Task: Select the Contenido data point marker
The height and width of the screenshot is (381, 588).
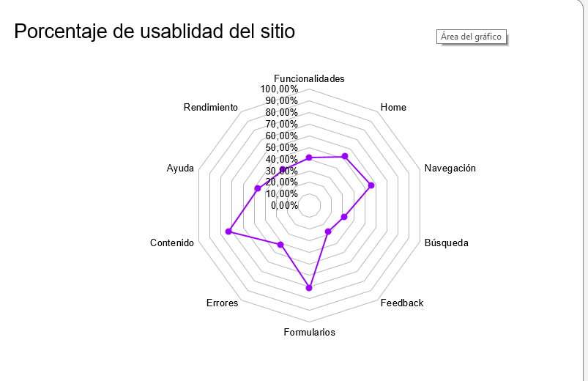Action: coord(228,232)
